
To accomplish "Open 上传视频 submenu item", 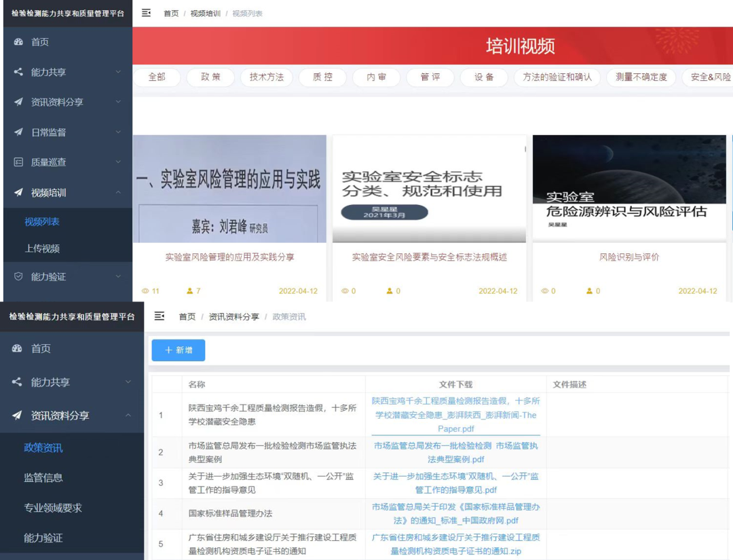I will [42, 248].
